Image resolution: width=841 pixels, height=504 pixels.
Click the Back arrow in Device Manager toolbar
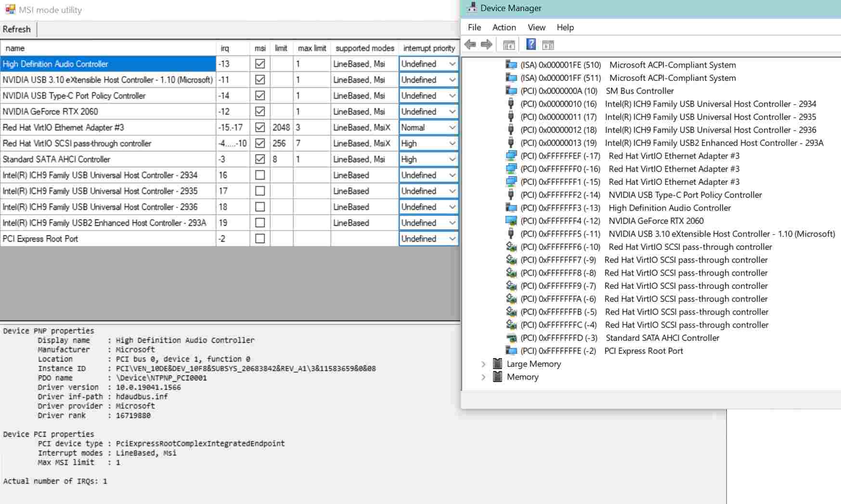[470, 45]
